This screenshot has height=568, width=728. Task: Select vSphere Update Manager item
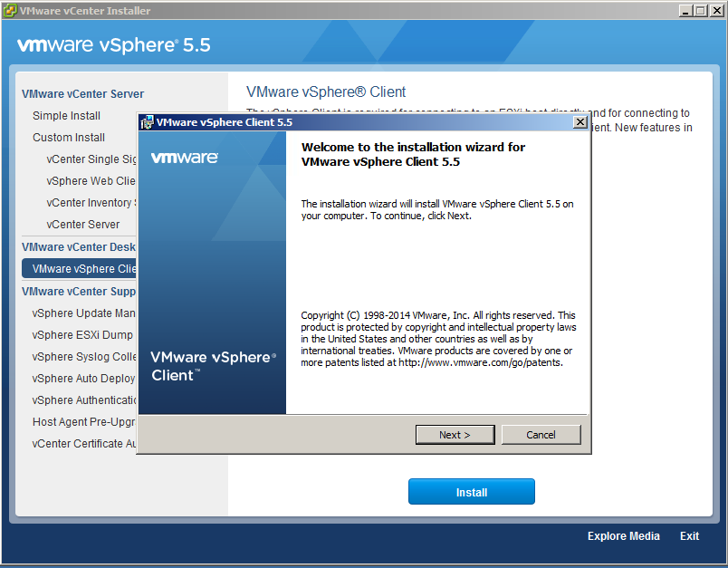[83, 313]
